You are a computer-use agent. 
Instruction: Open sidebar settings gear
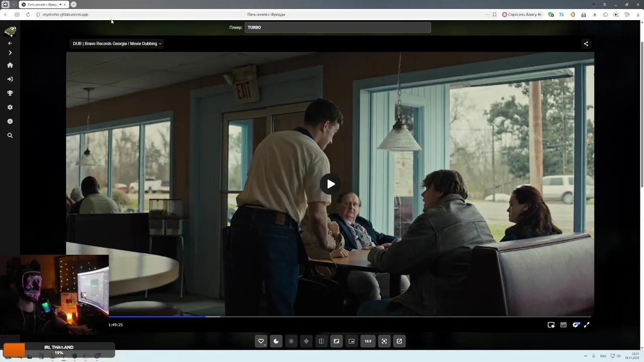[x=10, y=107]
